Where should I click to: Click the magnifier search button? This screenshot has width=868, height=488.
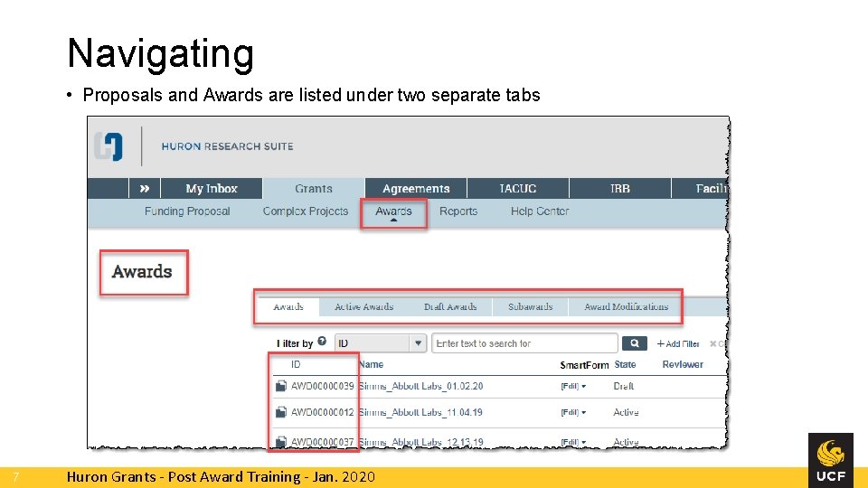pos(635,343)
